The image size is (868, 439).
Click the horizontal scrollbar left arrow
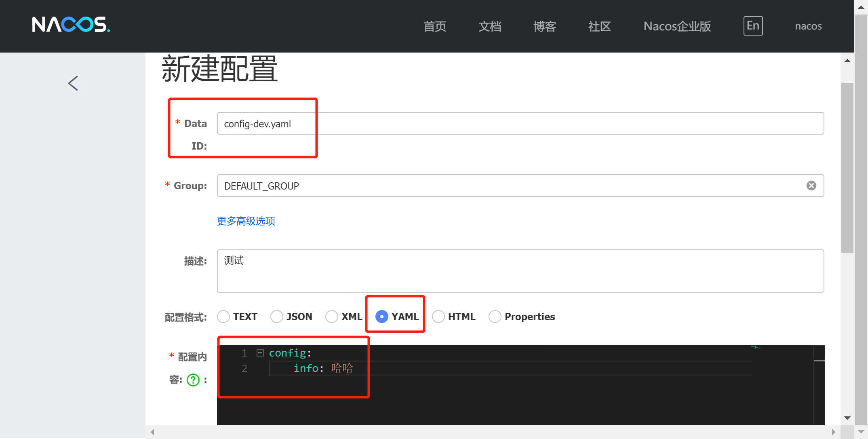coord(152,432)
